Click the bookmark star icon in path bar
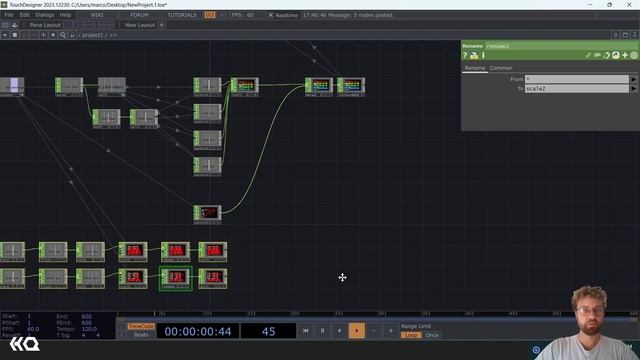Image resolution: width=640 pixels, height=360 pixels. pos(53,35)
